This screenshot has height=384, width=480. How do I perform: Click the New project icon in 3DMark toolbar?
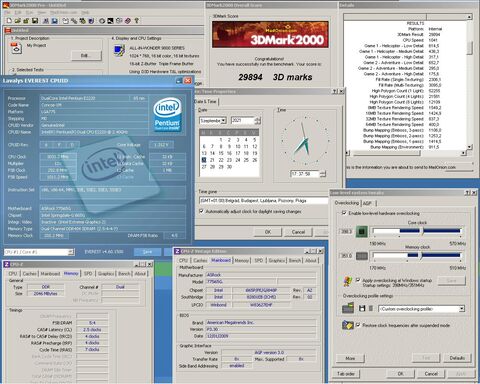click(9, 21)
